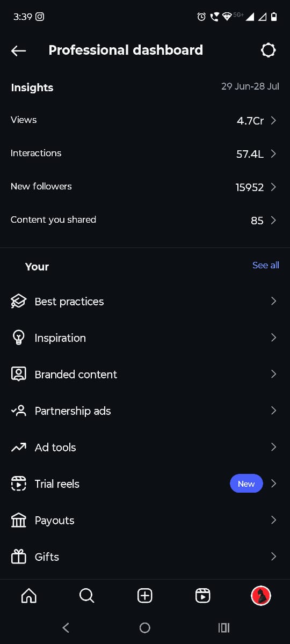This screenshot has width=290, height=644.
Task: Tap the Best practices graduation cap icon
Action: click(19, 302)
